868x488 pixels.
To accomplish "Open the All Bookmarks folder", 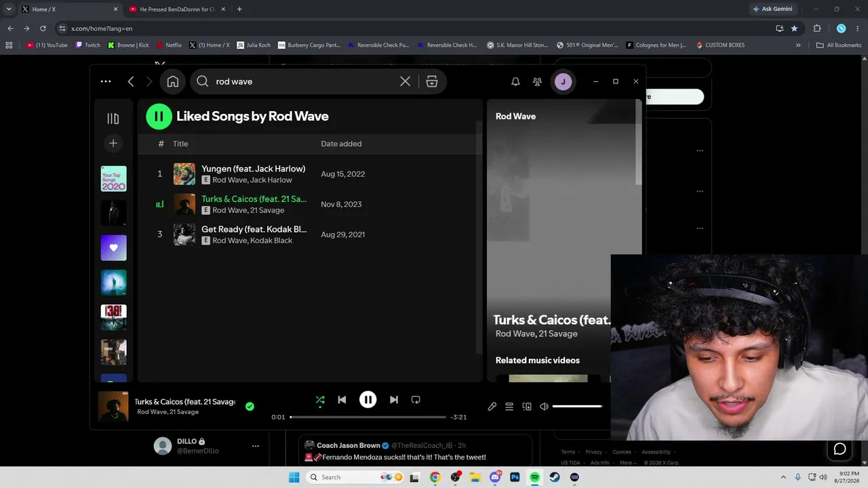I will point(839,45).
